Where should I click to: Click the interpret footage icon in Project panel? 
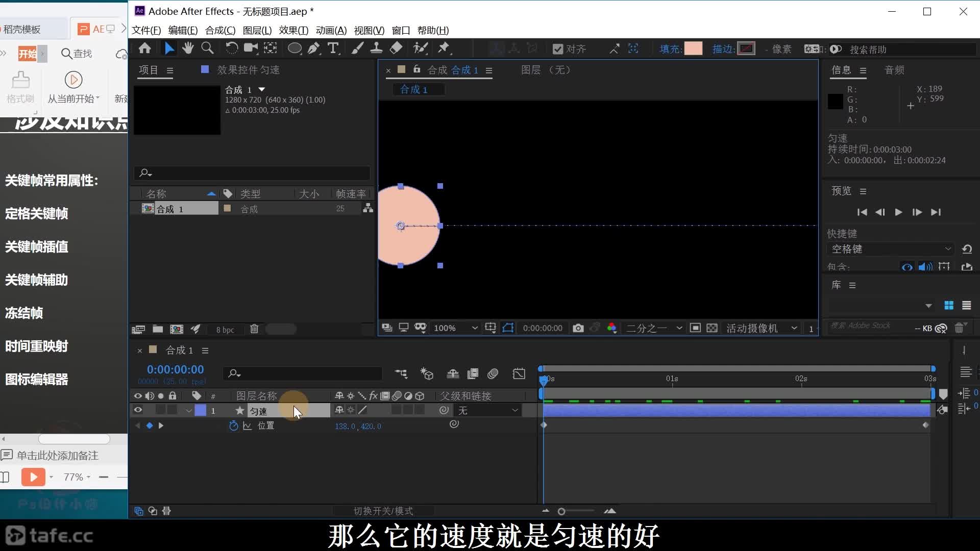pyautogui.click(x=138, y=329)
